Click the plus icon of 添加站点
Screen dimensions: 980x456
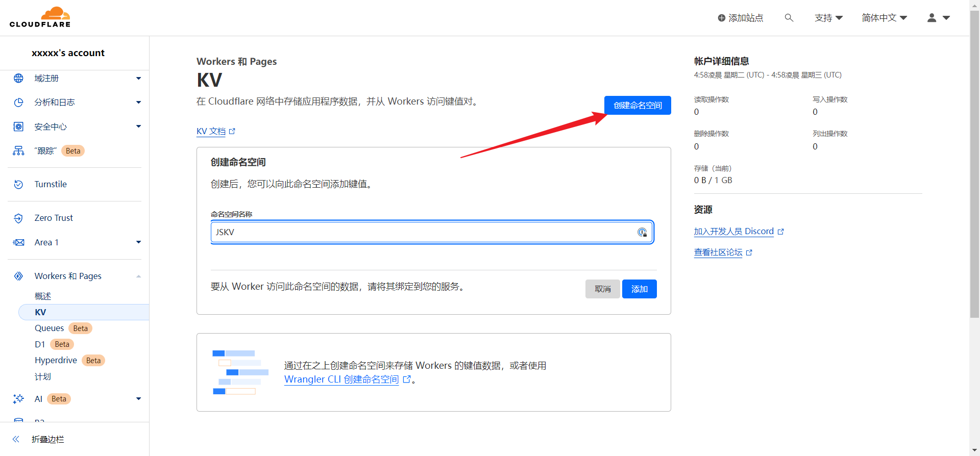(722, 18)
